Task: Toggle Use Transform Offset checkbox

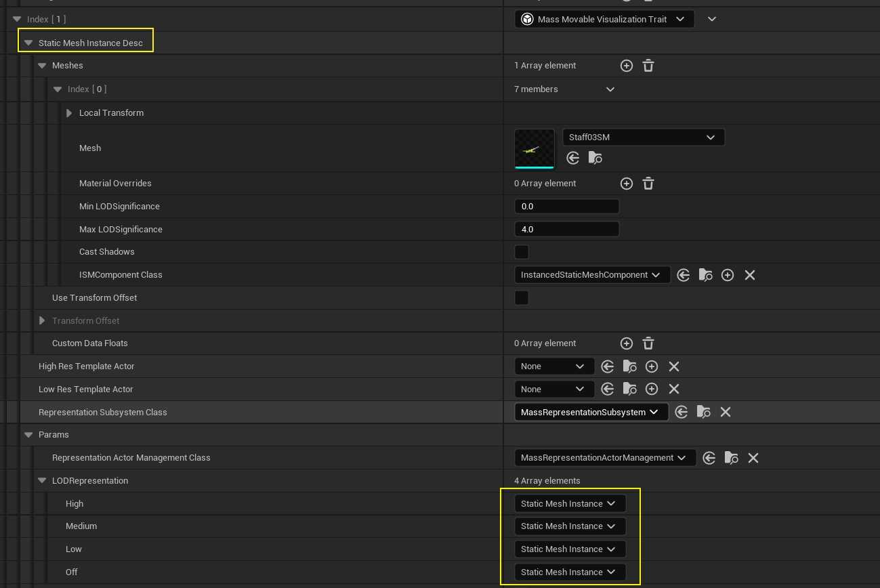Action: pos(522,298)
